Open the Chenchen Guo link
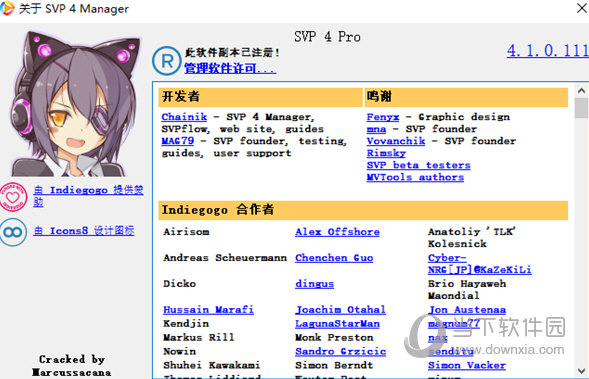589x379 pixels. [x=334, y=258]
